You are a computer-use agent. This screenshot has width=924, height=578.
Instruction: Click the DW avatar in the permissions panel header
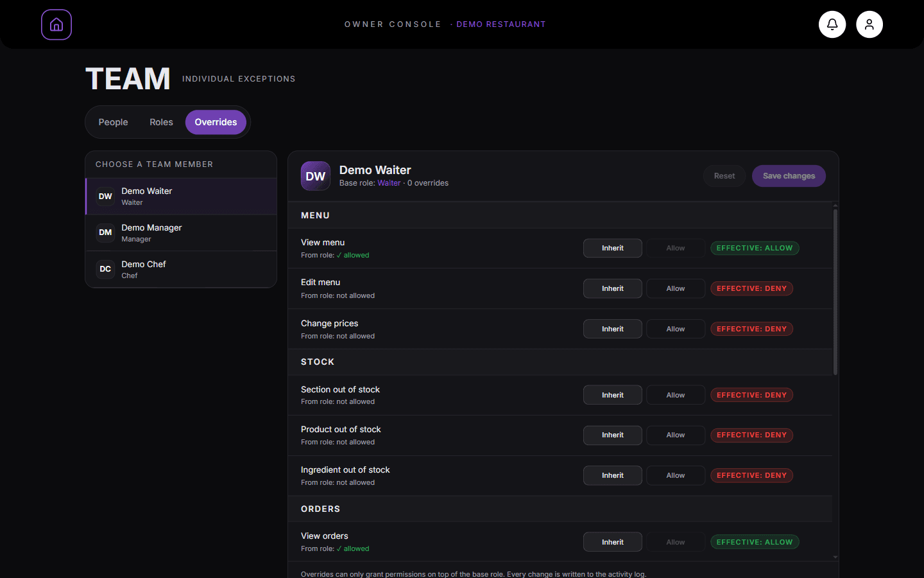(x=316, y=176)
